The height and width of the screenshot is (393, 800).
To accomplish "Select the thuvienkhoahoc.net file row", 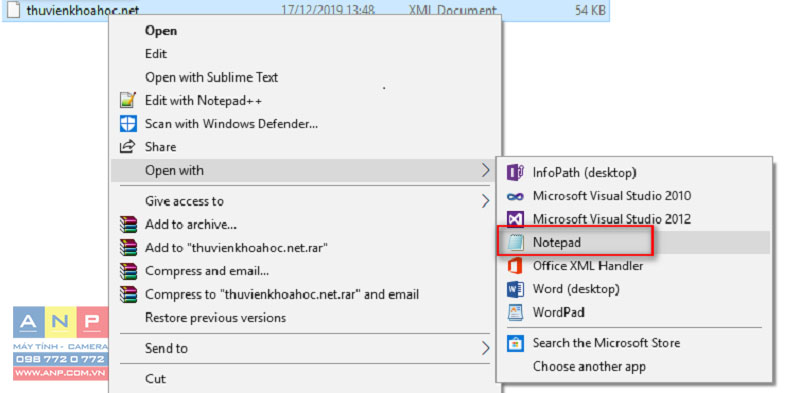I will pos(306,10).
